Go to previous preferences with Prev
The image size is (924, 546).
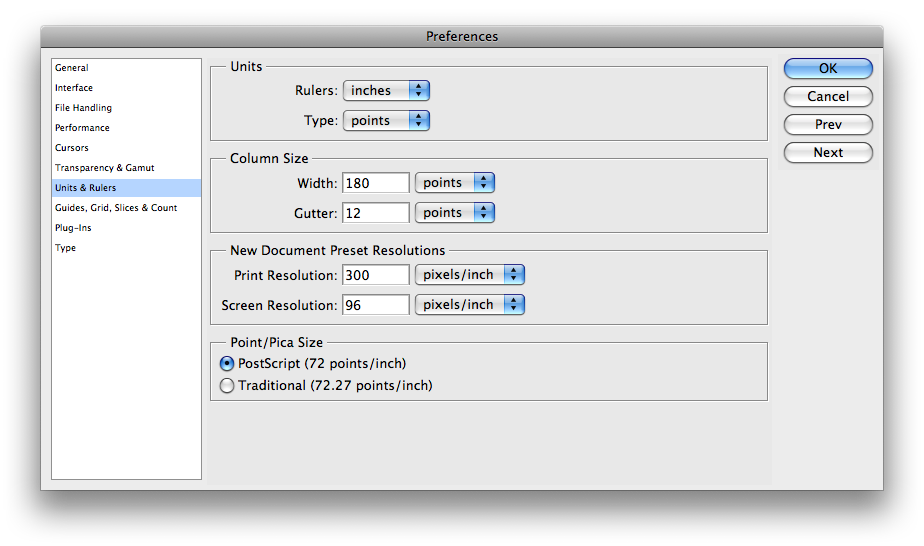tap(828, 124)
